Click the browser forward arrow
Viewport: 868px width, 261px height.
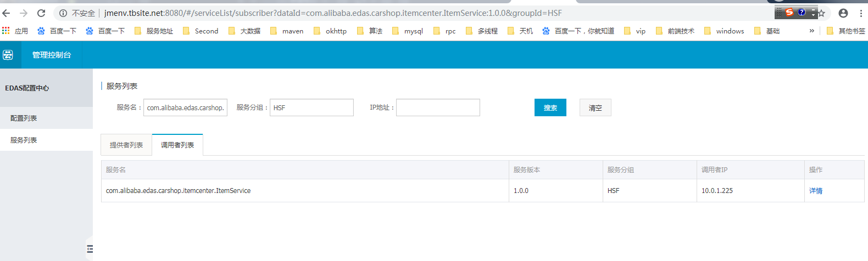click(24, 13)
